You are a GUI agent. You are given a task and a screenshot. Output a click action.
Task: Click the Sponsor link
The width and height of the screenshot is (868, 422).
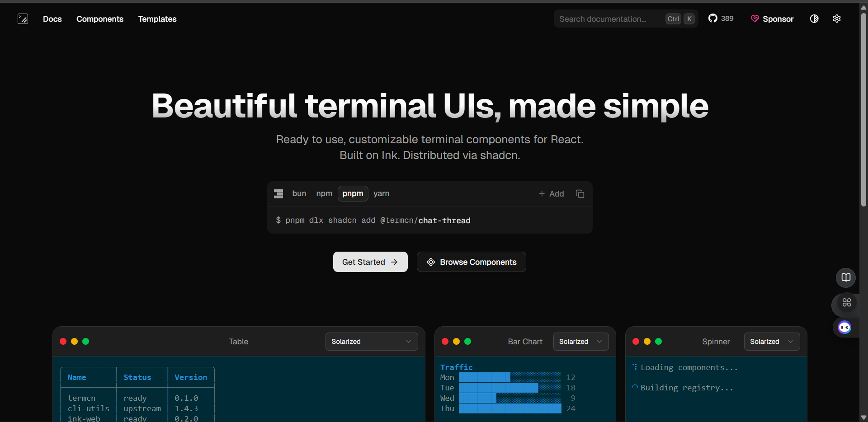(x=772, y=19)
